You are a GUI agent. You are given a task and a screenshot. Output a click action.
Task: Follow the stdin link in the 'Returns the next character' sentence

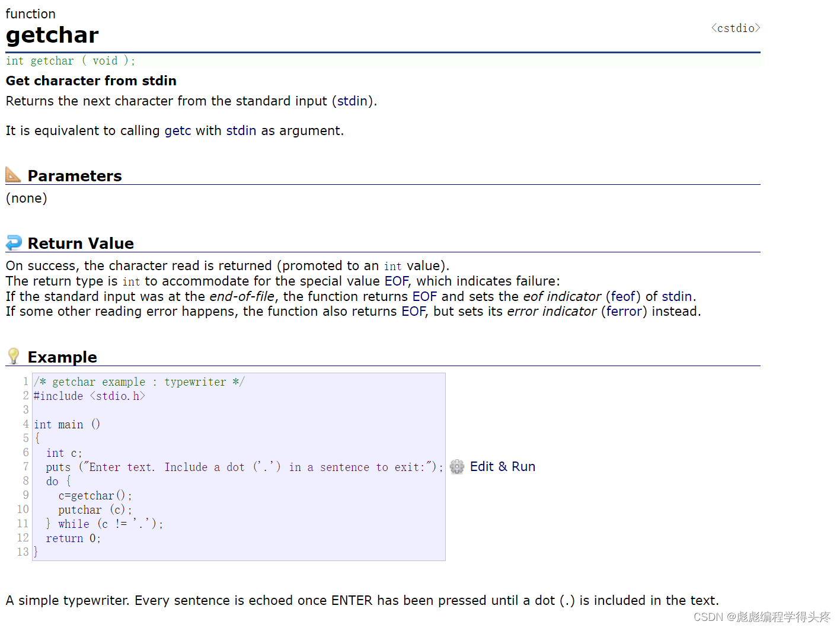tap(353, 101)
